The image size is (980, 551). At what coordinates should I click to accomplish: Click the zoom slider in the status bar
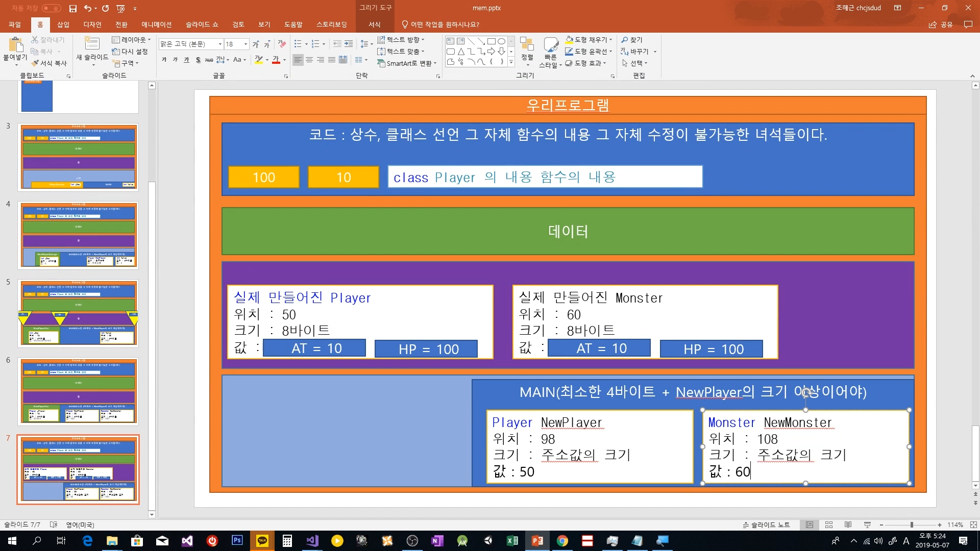coord(912,525)
